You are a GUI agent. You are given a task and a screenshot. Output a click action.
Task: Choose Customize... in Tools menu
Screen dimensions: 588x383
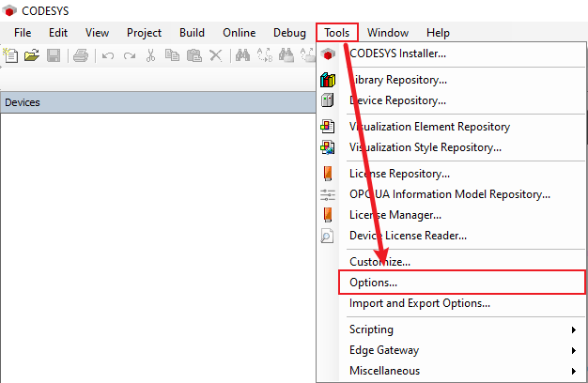pyautogui.click(x=451, y=262)
